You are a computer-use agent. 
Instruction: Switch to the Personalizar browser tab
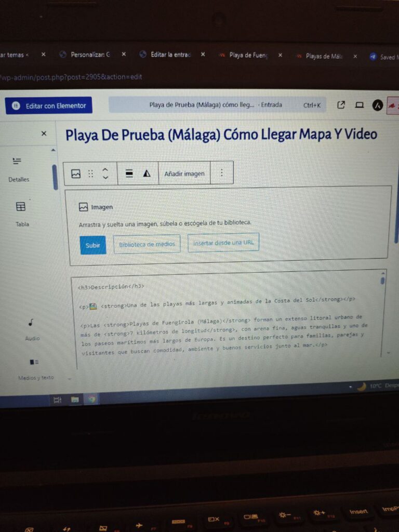90,54
